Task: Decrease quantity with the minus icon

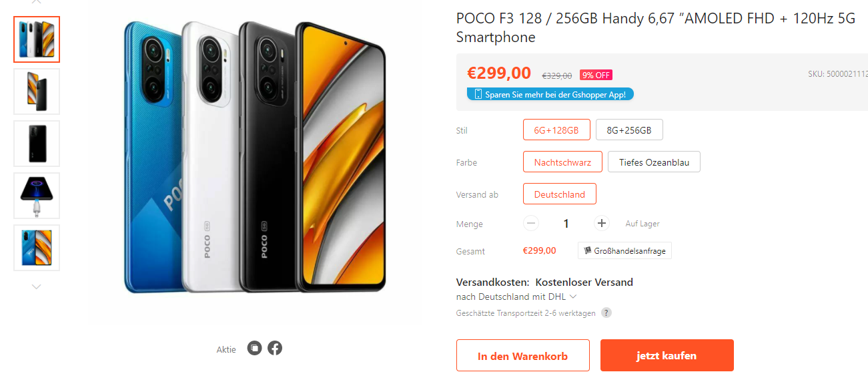Action: pyautogui.click(x=531, y=223)
